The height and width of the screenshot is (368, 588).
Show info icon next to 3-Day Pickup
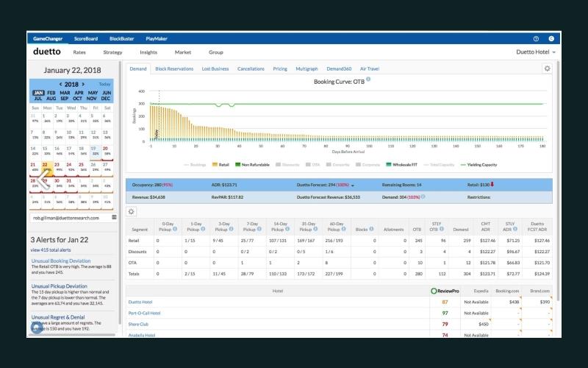coord(231,229)
